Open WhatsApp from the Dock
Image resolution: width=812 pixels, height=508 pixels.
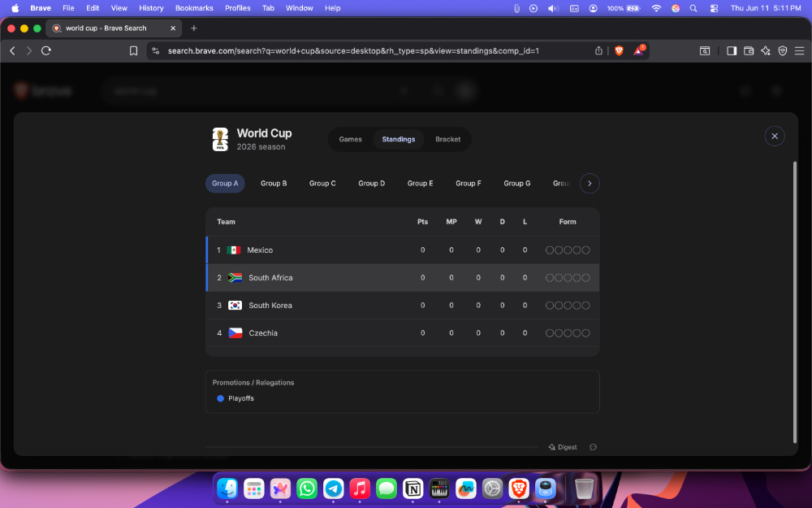pyautogui.click(x=307, y=488)
